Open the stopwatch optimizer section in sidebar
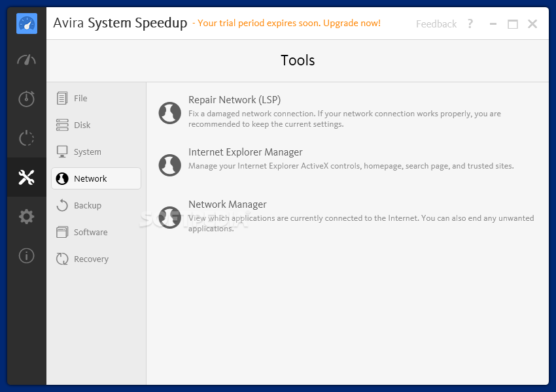 pos(27,99)
